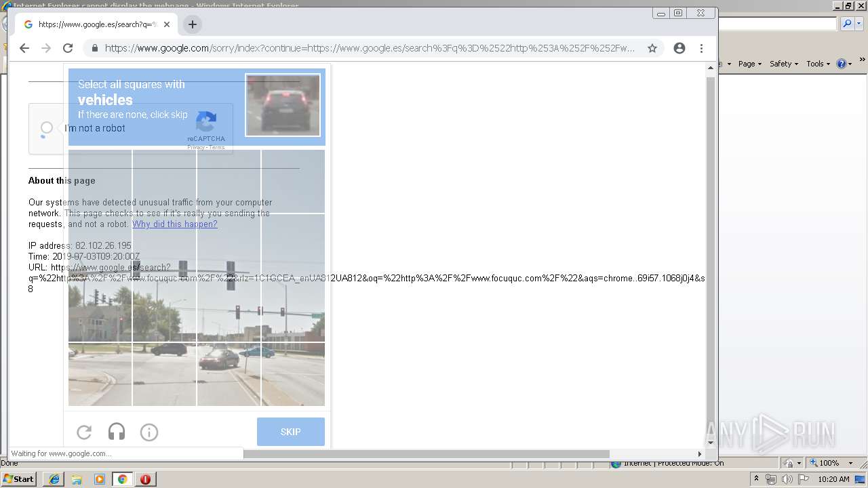Image resolution: width=868 pixels, height=488 pixels.
Task: Click IE search magnifier button
Action: (x=847, y=24)
